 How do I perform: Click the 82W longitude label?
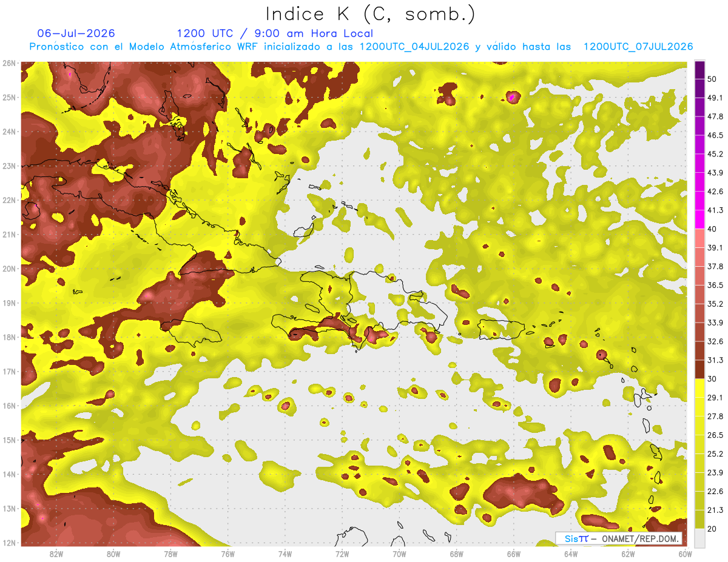point(56,554)
